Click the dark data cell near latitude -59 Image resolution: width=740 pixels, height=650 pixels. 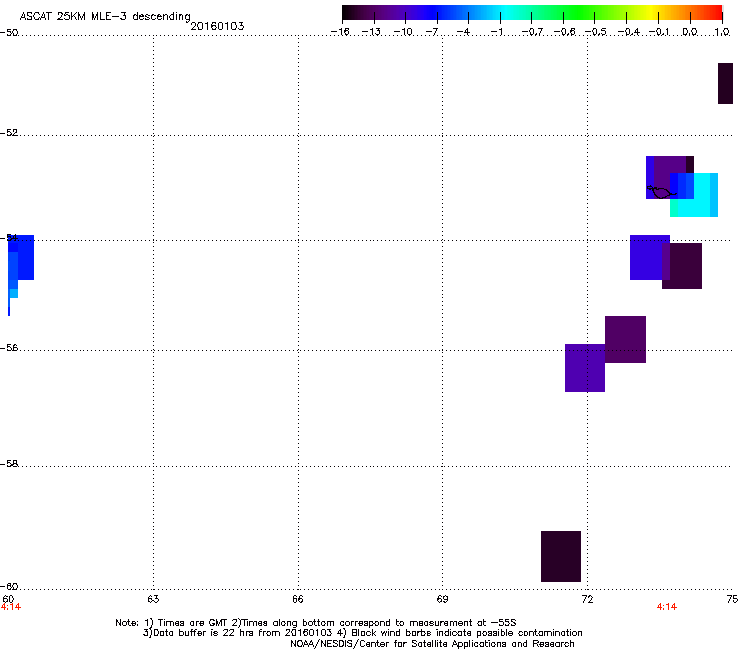[561, 557]
